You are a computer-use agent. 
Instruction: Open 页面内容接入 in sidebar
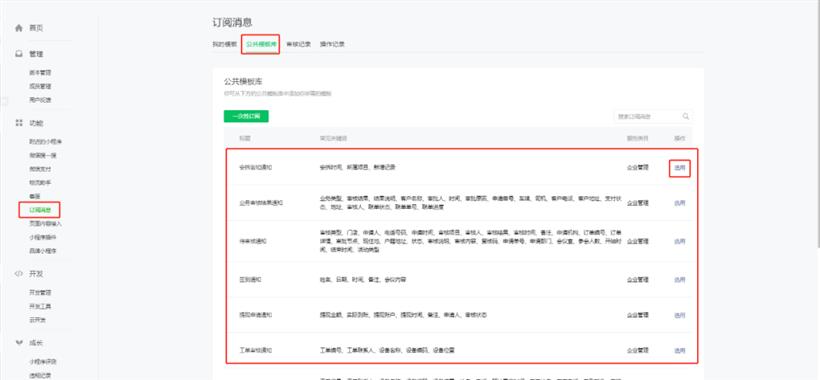tap(46, 224)
